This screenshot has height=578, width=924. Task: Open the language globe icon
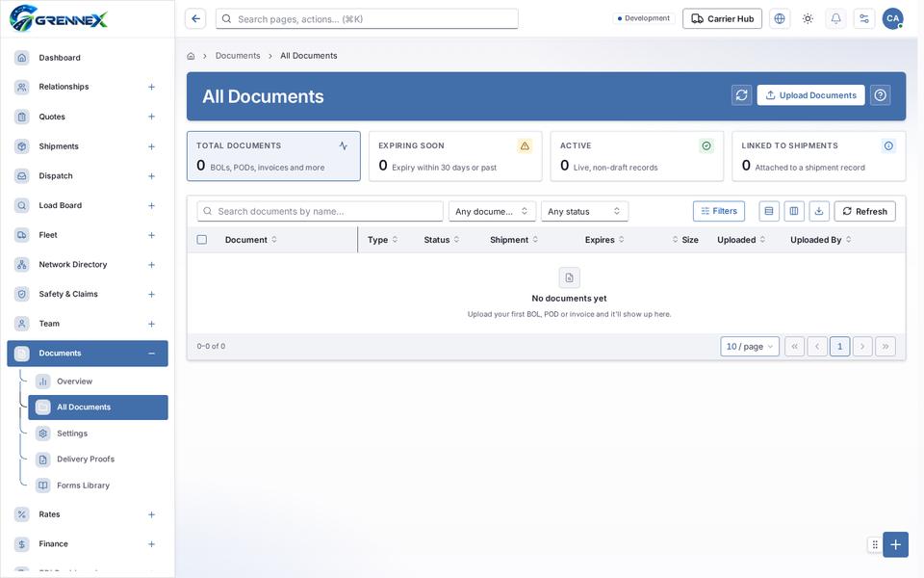click(x=779, y=19)
